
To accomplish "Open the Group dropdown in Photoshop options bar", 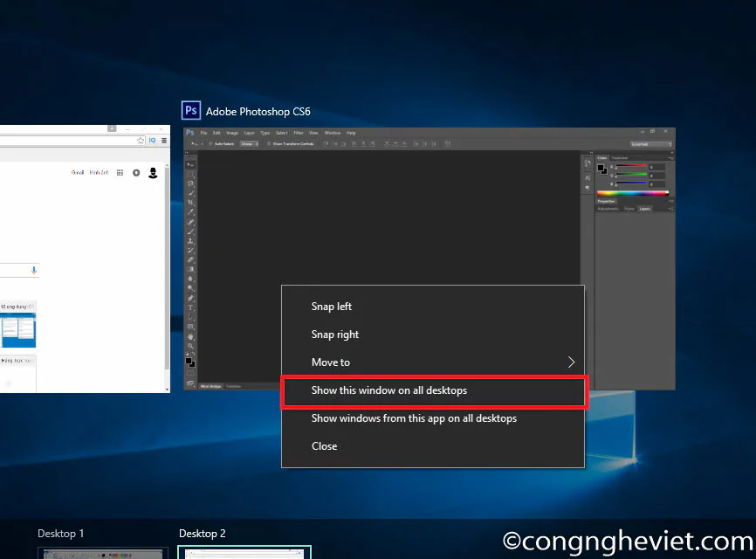I will 250,144.
